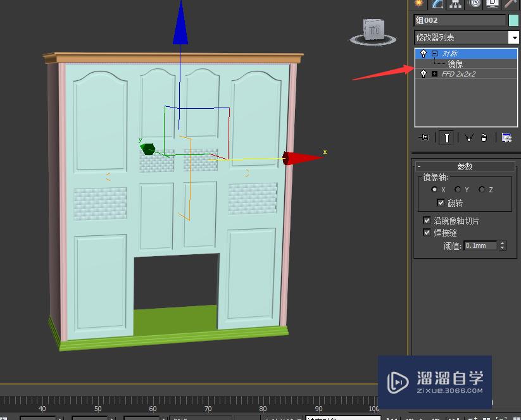Click the Pin Stack icon

pos(424,137)
